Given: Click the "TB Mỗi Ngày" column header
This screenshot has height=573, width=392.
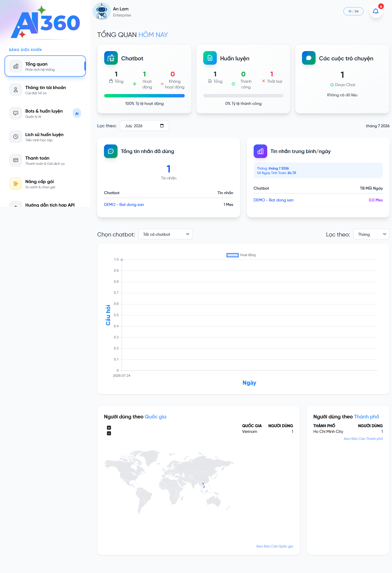Looking at the screenshot, I should coord(371,188).
